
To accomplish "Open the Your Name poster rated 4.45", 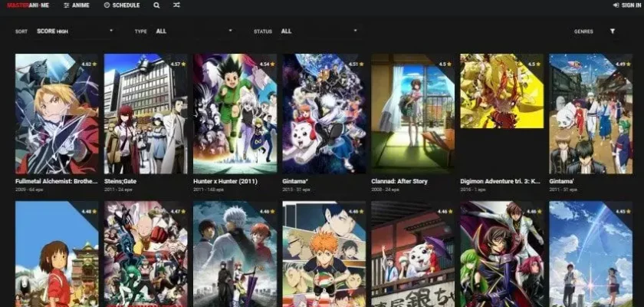I will click(x=591, y=254).
